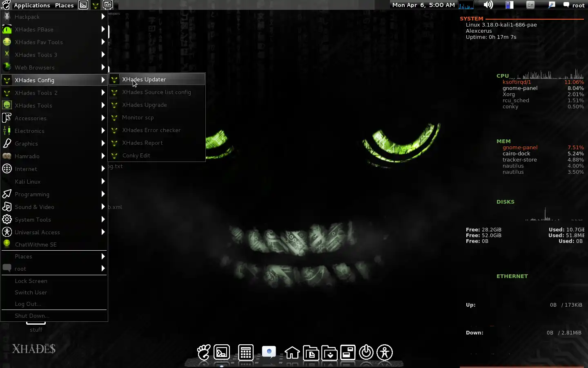The width and height of the screenshot is (588, 368).
Task: Open the calculator icon in the dock
Action: click(x=246, y=352)
